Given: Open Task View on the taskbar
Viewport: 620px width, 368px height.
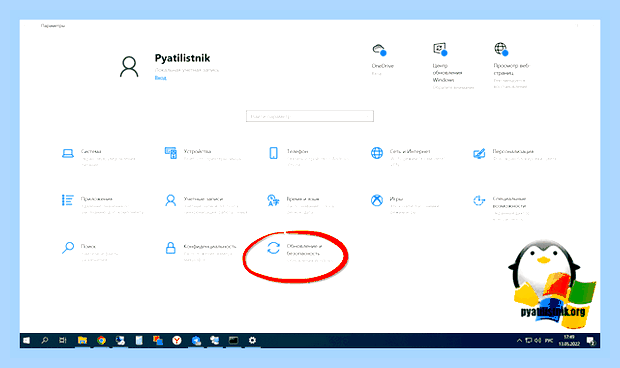Looking at the screenshot, I should [x=63, y=340].
